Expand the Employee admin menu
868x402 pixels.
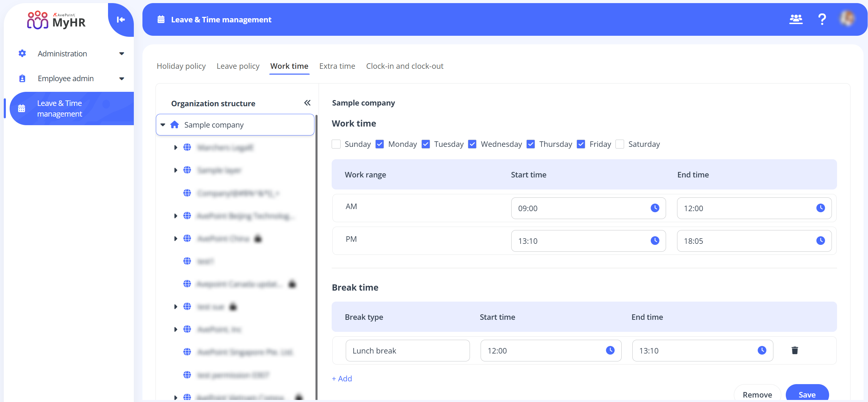122,79
